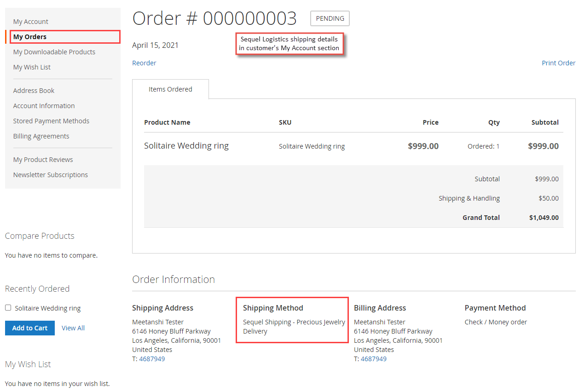Switch to the Items Ordered tab

click(170, 89)
